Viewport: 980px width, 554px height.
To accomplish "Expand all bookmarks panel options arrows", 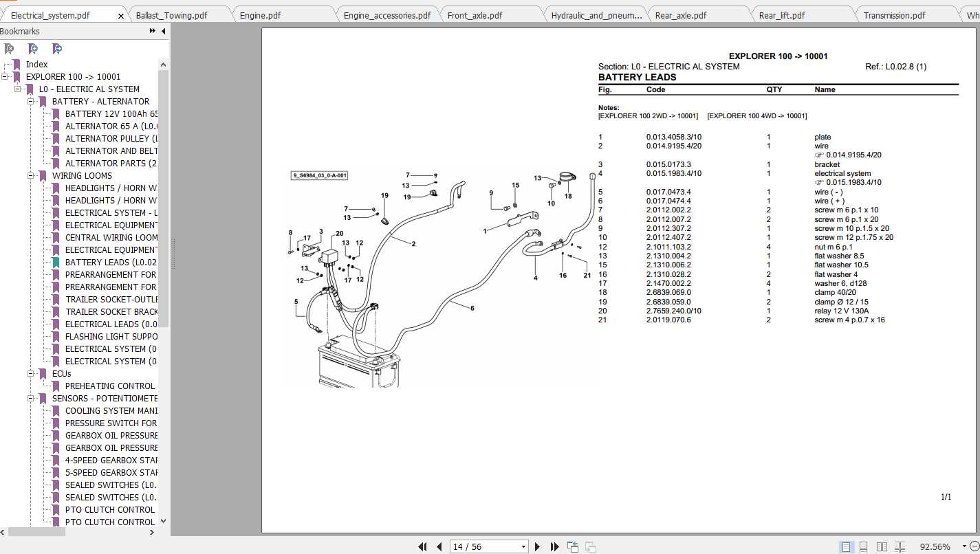I will [153, 31].
